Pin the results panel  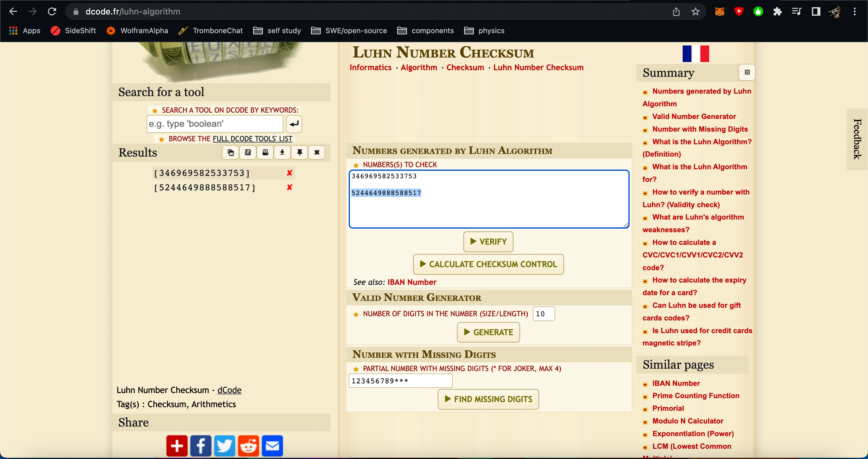[x=300, y=153]
